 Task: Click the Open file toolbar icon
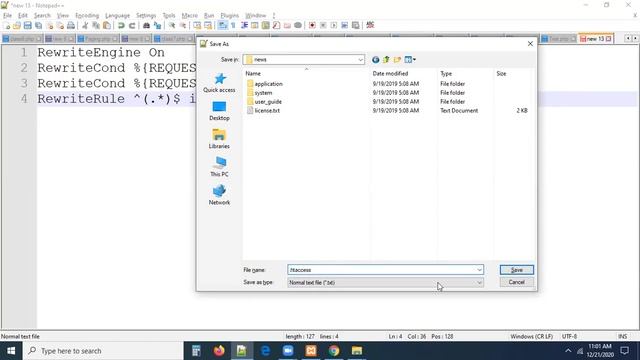(x=17, y=25)
